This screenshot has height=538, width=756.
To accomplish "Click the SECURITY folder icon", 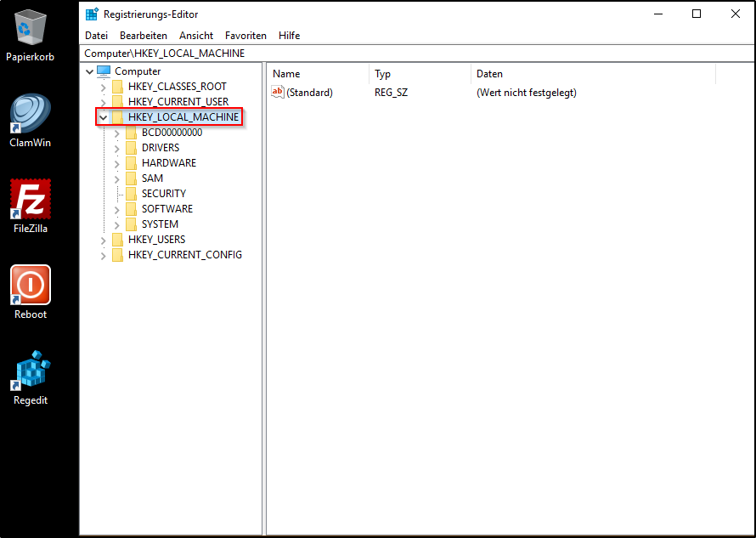I will point(131,194).
